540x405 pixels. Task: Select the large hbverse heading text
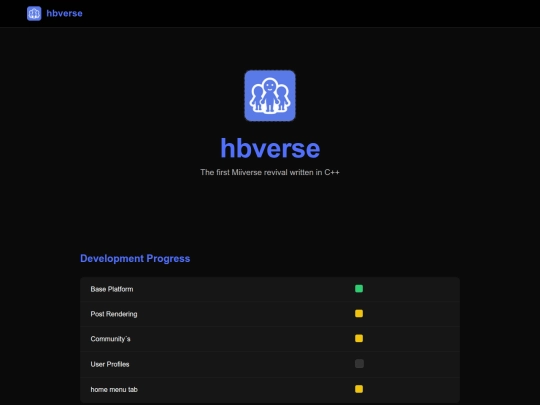click(270, 148)
